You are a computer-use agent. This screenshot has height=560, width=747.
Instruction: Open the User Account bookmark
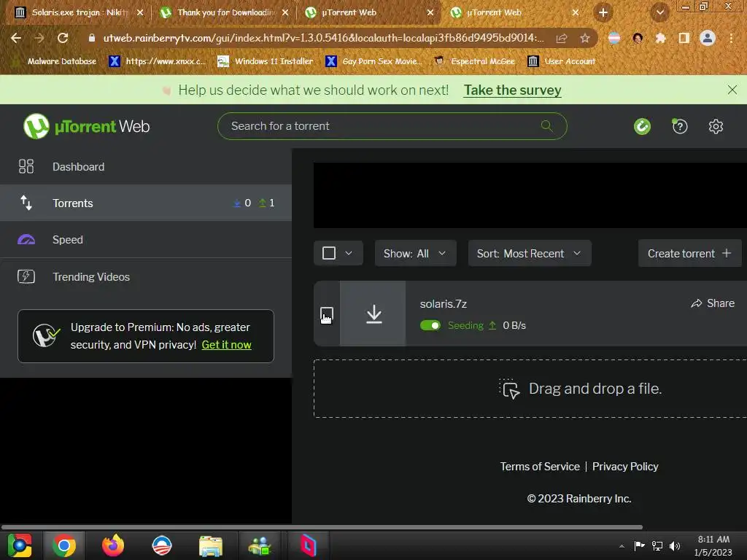coord(562,61)
